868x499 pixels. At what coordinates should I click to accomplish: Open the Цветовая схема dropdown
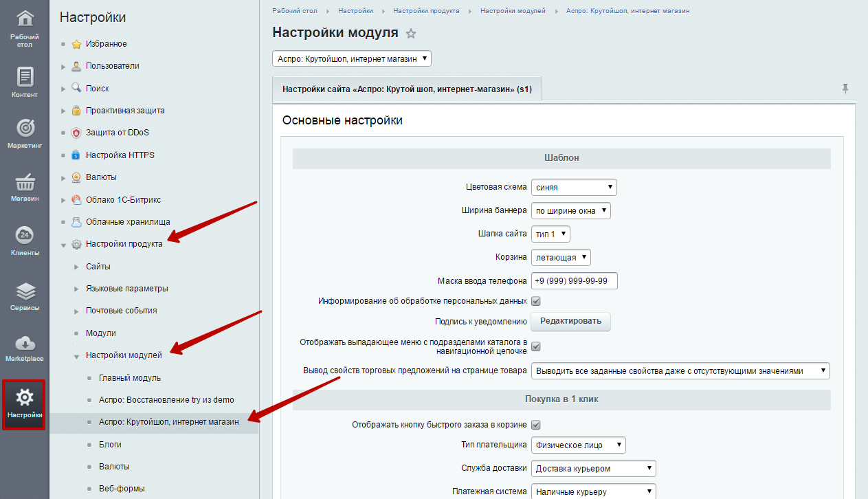(x=574, y=188)
